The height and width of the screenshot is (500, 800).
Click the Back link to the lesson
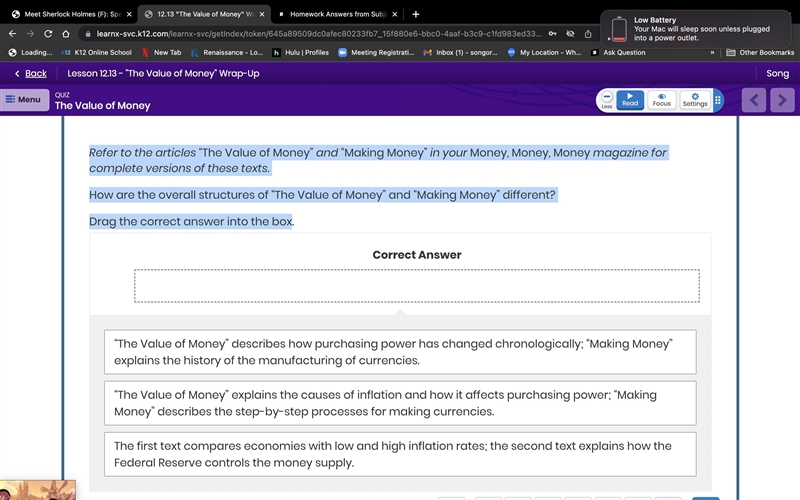(31, 73)
